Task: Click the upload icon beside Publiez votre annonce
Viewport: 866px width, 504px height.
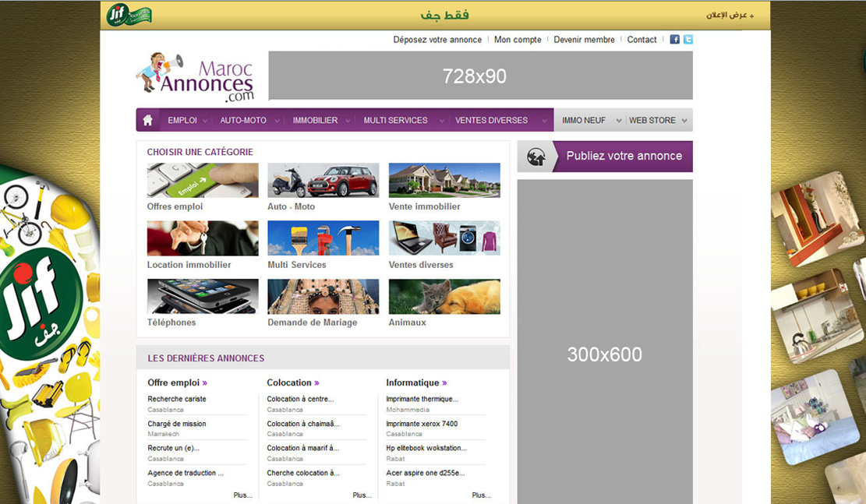Action: coord(536,157)
